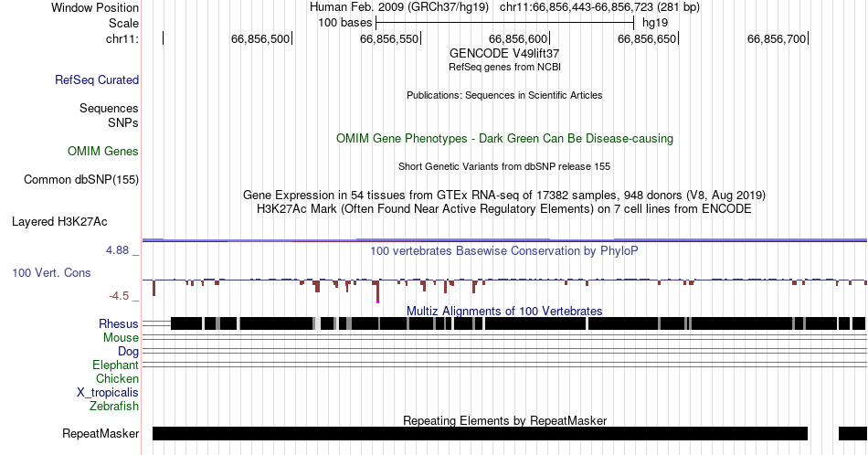This screenshot has height=455, width=868.
Task: Click the first Rhesus alignment block
Action: coord(186,323)
